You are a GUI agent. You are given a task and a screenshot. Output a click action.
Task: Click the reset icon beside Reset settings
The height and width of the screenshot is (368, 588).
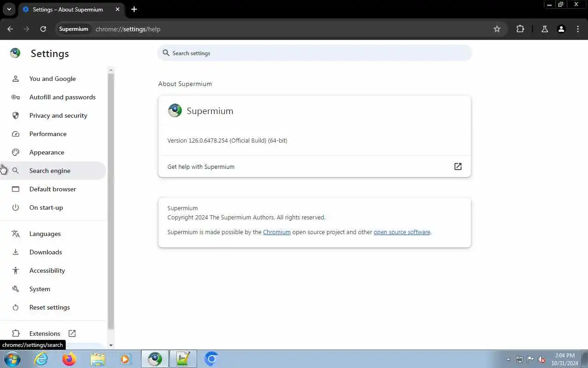[x=16, y=307]
